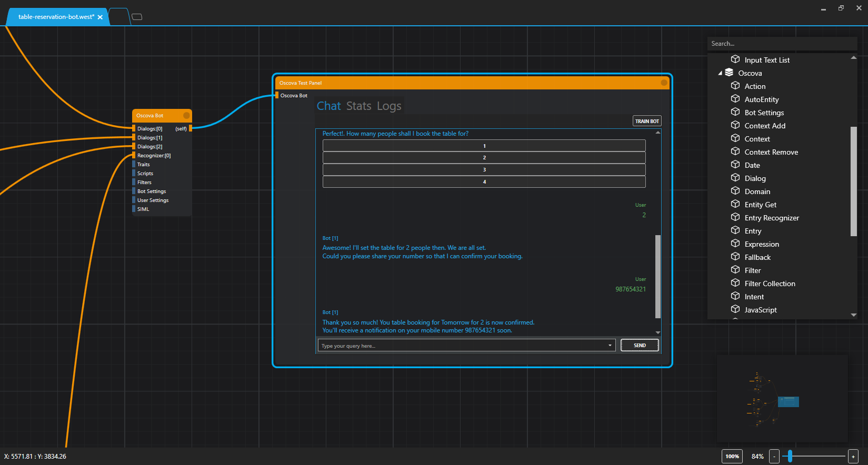The height and width of the screenshot is (465, 868).
Task: Click the Recognizer:[0] input port
Action: tap(134, 155)
